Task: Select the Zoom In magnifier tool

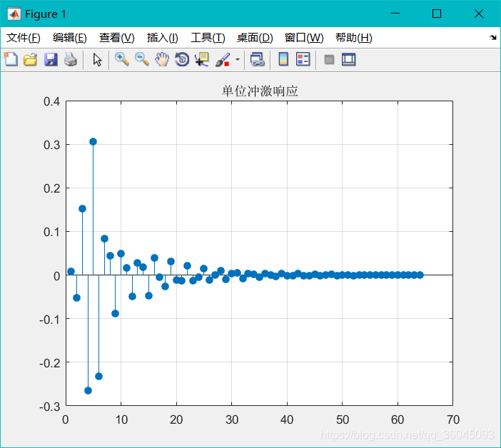Action: [122, 60]
